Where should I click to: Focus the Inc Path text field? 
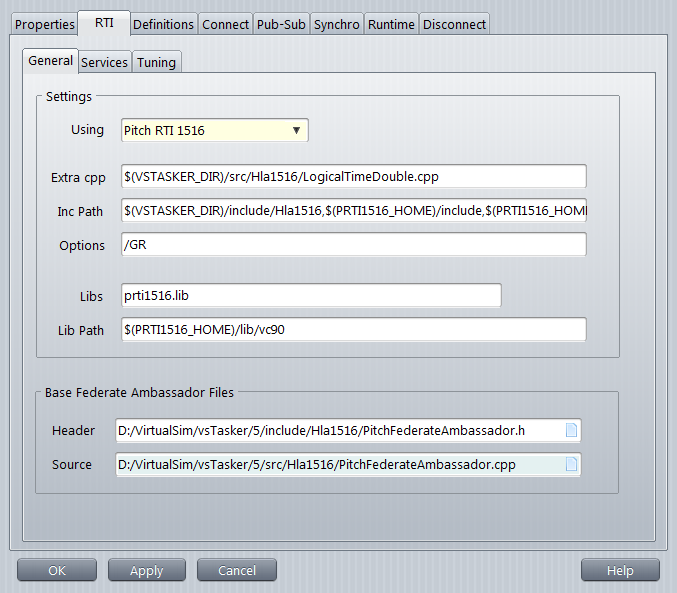(352, 211)
